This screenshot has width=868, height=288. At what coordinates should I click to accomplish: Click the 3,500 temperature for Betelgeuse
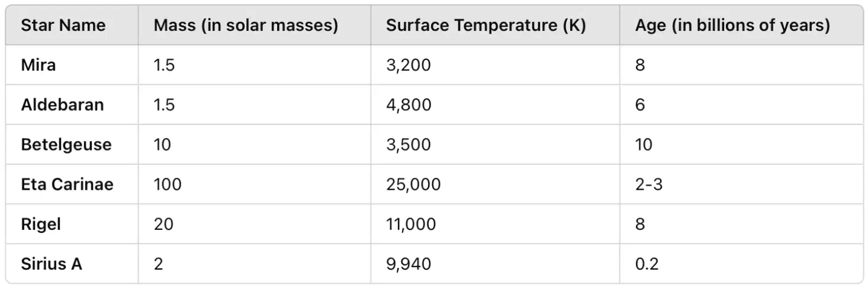pyautogui.click(x=409, y=145)
